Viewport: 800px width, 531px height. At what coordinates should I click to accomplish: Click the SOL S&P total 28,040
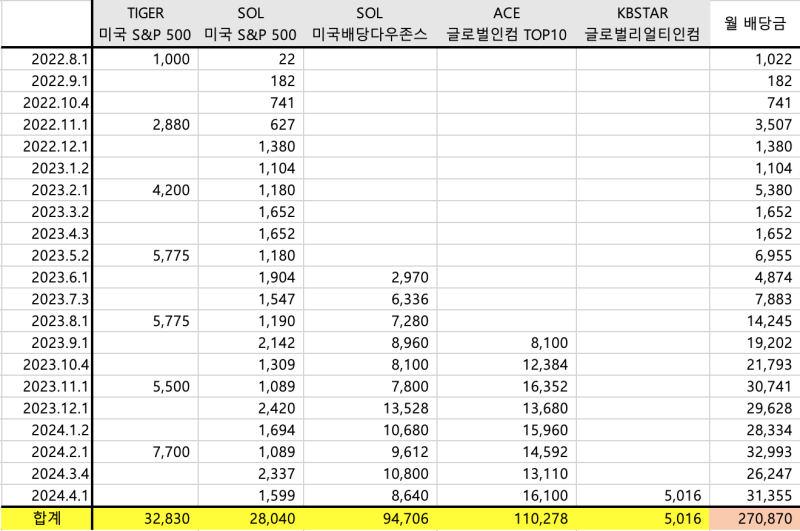251,518
